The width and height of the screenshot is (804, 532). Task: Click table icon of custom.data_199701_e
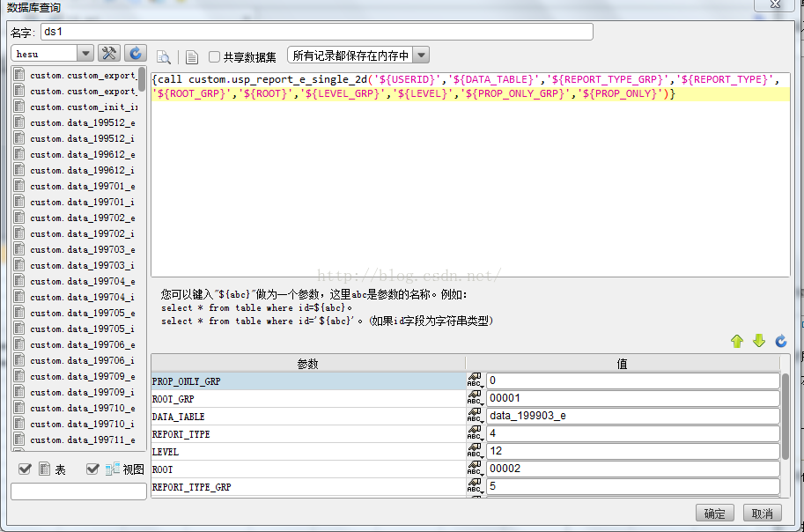[19, 186]
